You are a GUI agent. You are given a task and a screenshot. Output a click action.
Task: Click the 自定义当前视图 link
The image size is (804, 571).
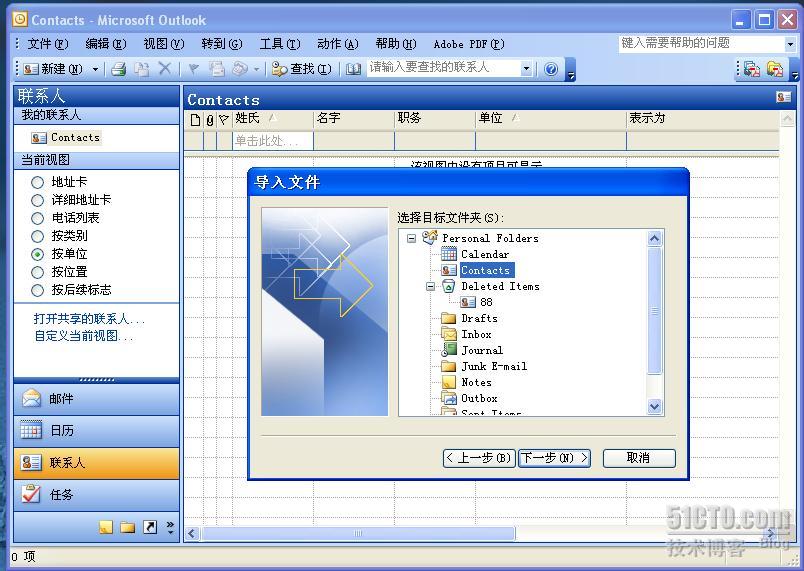click(x=84, y=336)
